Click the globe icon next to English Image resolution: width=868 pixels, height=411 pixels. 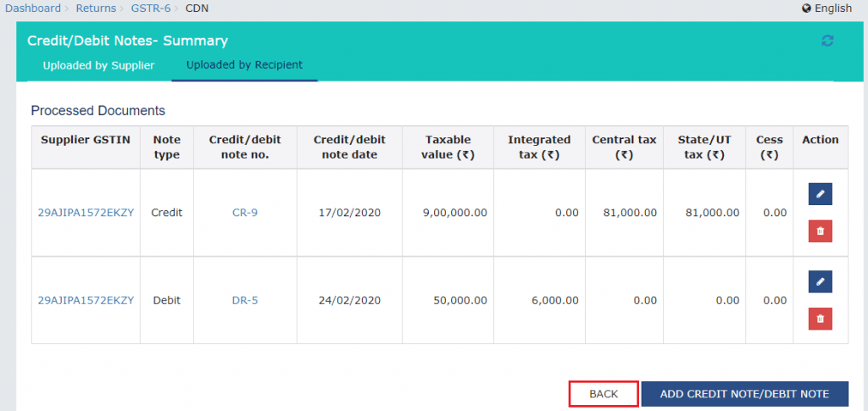point(806,8)
